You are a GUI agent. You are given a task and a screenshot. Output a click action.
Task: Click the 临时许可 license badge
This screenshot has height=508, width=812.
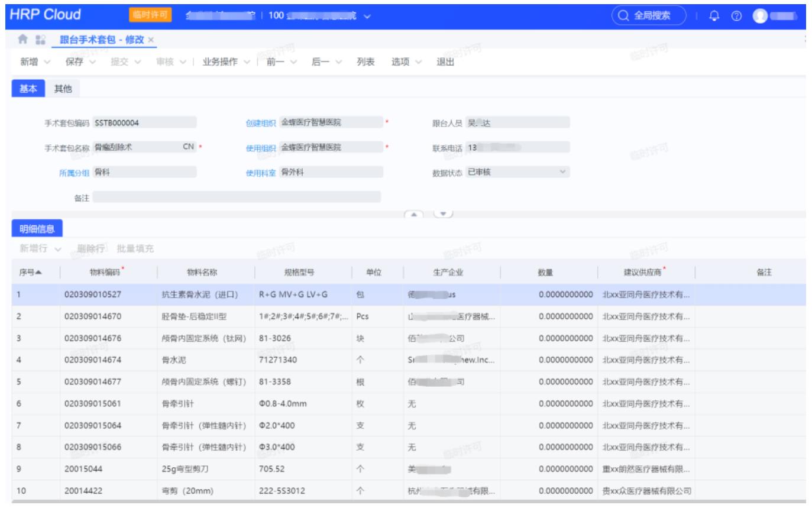(x=150, y=15)
